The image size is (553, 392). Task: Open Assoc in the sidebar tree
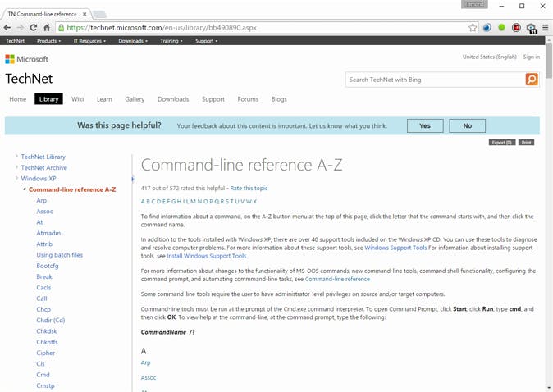(44, 211)
